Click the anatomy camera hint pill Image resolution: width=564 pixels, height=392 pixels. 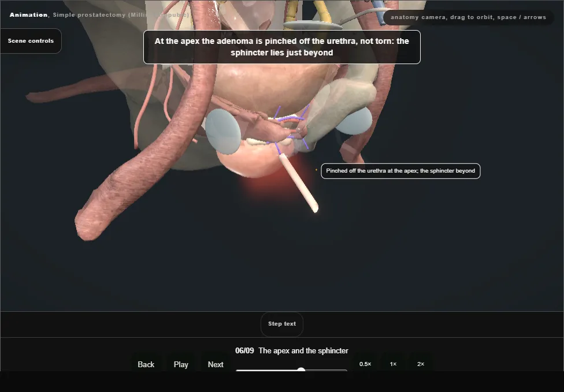pyautogui.click(x=468, y=17)
